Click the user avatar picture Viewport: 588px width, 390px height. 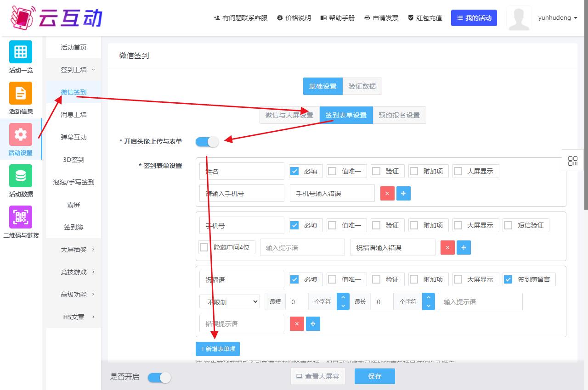pos(519,18)
